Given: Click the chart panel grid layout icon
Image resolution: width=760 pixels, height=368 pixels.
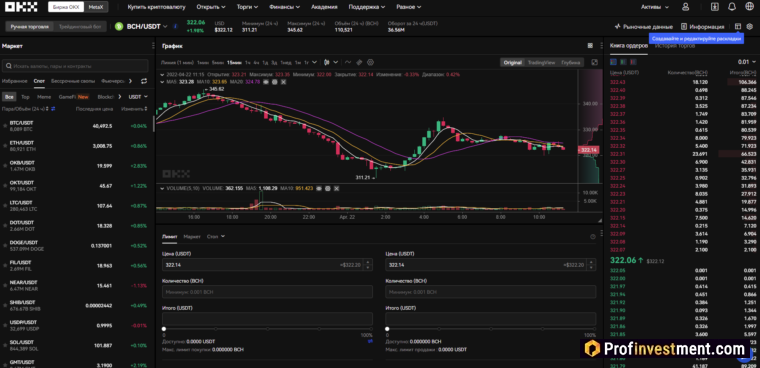Looking at the screenshot, I should 590,46.
